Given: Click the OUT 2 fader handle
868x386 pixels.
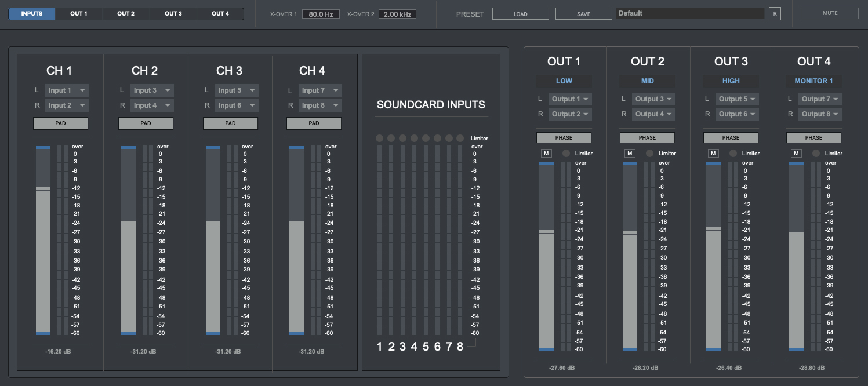Looking at the screenshot, I should click(x=630, y=232).
